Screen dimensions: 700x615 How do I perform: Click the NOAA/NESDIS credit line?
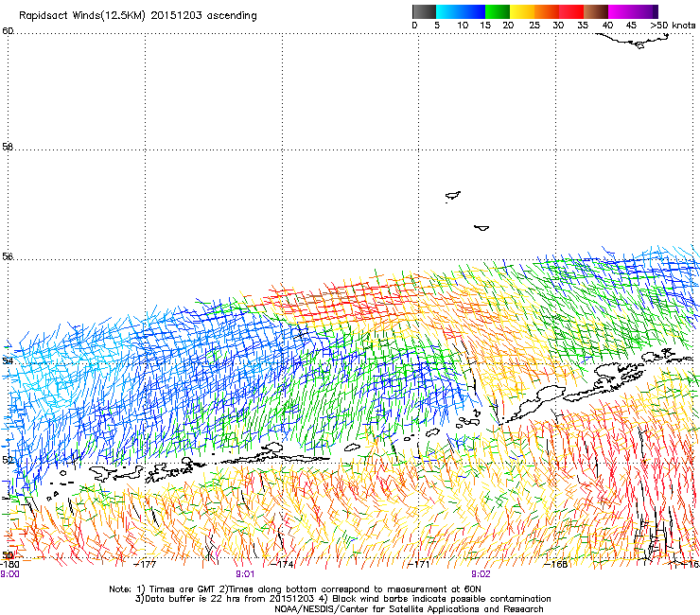(409, 609)
